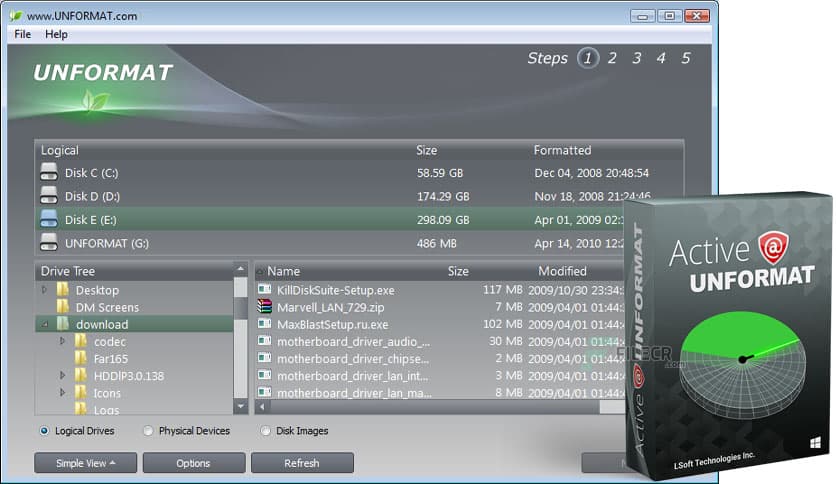Click the DM Screens folder icon
This screenshot has height=484, width=836.
(63, 307)
